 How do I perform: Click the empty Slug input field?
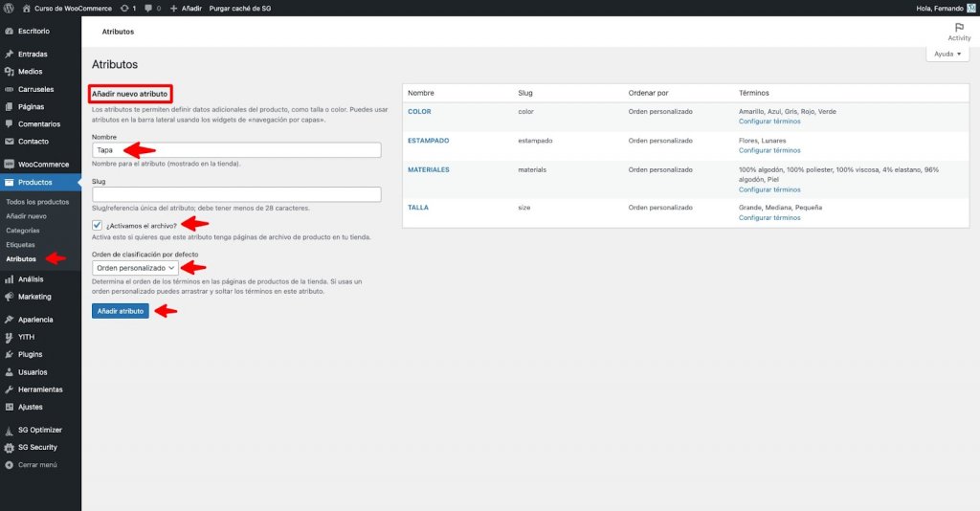point(236,194)
